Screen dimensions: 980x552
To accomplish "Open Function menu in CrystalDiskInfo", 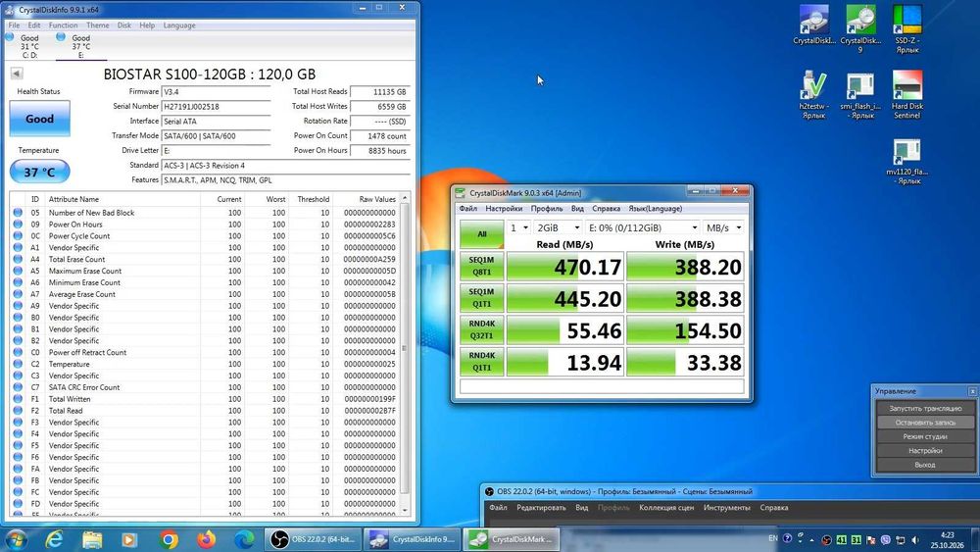I will [63, 25].
